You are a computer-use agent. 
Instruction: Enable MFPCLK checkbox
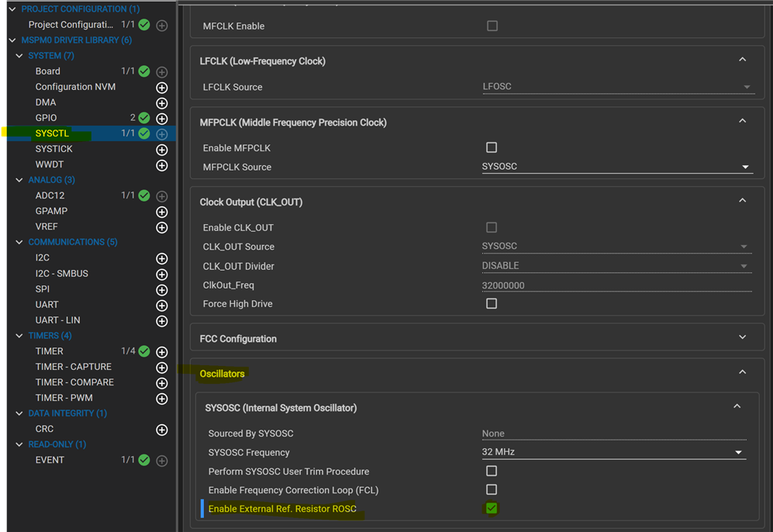[x=492, y=147]
